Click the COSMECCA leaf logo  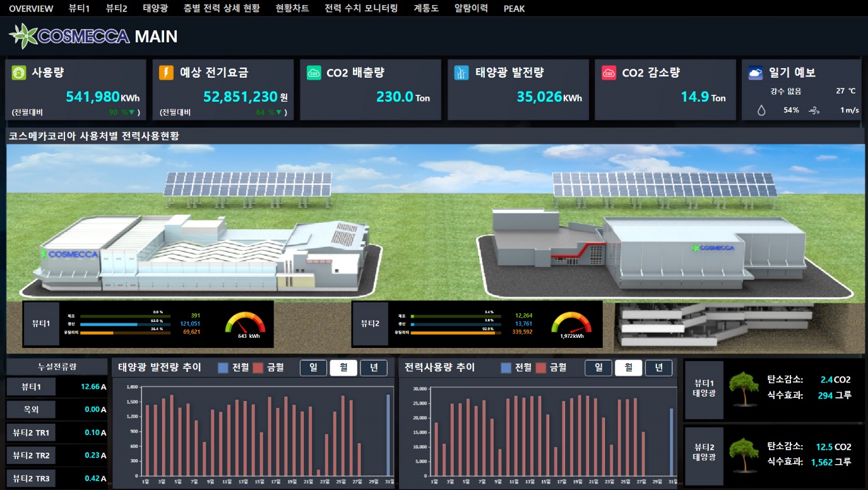click(23, 36)
